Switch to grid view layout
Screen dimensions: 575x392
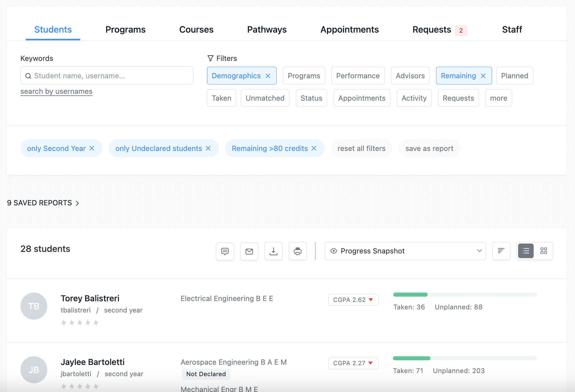tap(544, 251)
